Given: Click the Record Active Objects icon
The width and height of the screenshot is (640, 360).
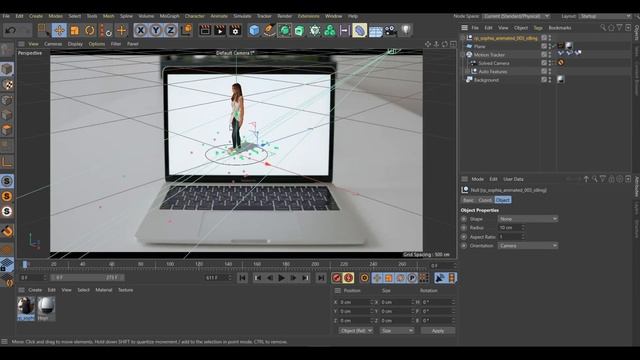Looking at the screenshot, I should (336, 278).
